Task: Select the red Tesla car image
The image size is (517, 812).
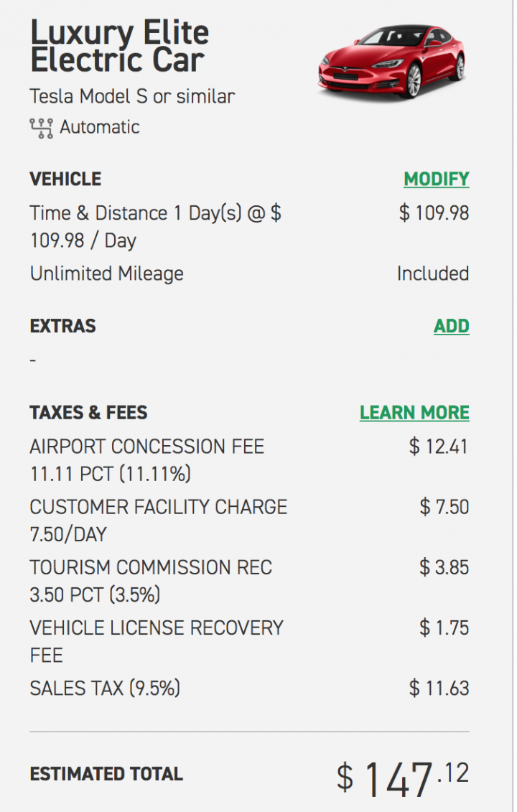Action: 391,61
